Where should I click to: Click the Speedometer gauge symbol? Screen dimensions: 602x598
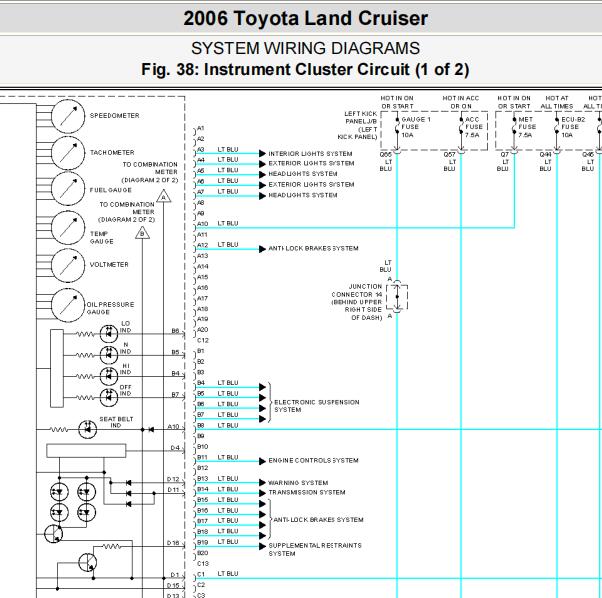[68, 116]
